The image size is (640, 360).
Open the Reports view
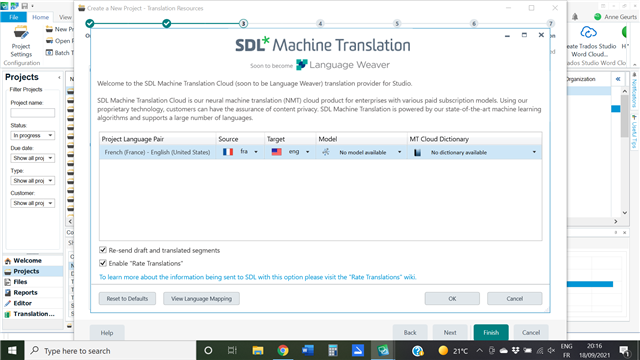(x=33, y=292)
